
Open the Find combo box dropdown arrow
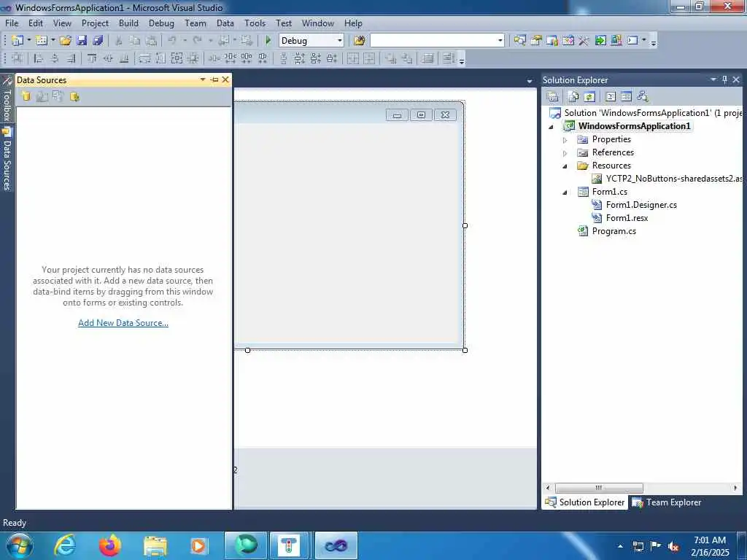500,41
